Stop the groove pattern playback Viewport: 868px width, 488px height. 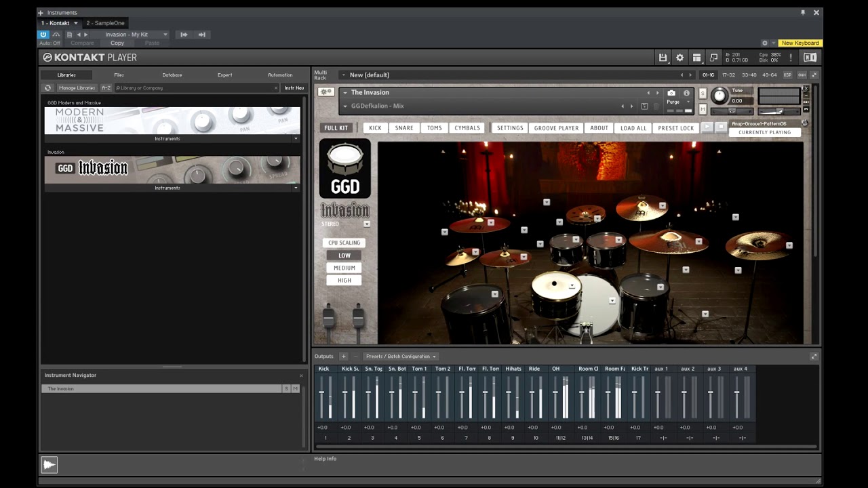[x=721, y=127]
